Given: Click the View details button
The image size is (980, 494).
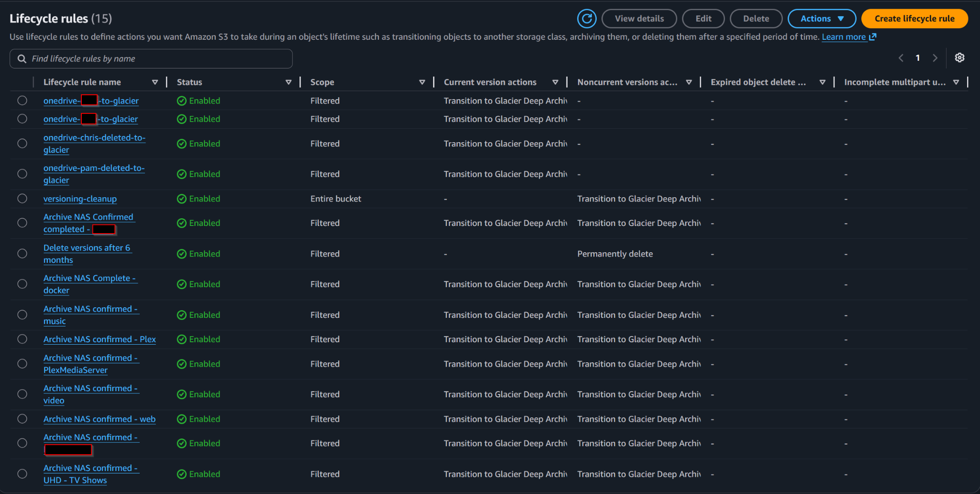Looking at the screenshot, I should [x=639, y=19].
